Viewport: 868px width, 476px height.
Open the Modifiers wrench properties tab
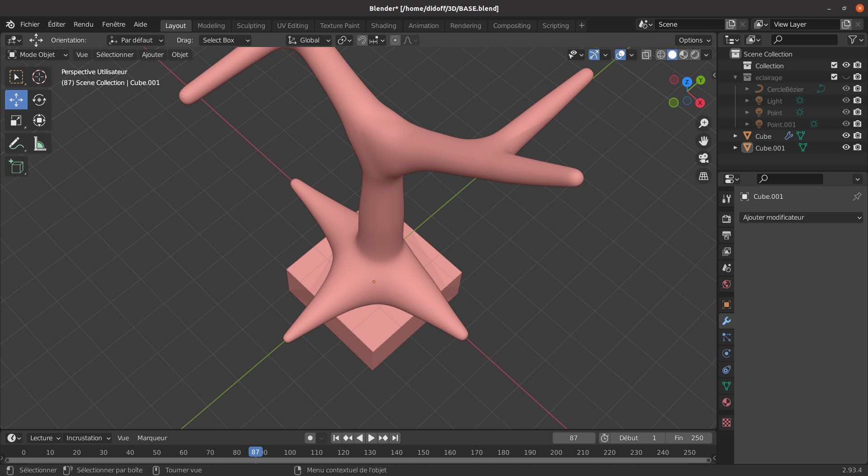point(726,321)
